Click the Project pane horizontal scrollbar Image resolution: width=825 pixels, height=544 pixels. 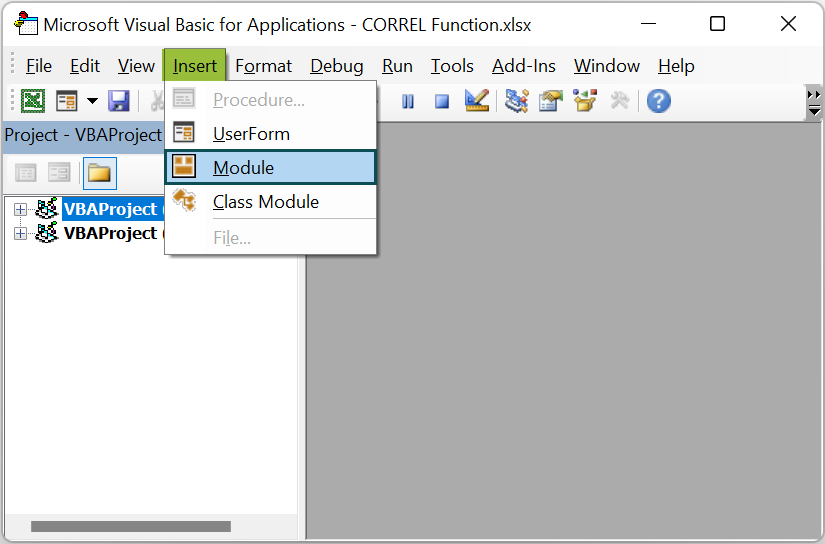point(130,526)
